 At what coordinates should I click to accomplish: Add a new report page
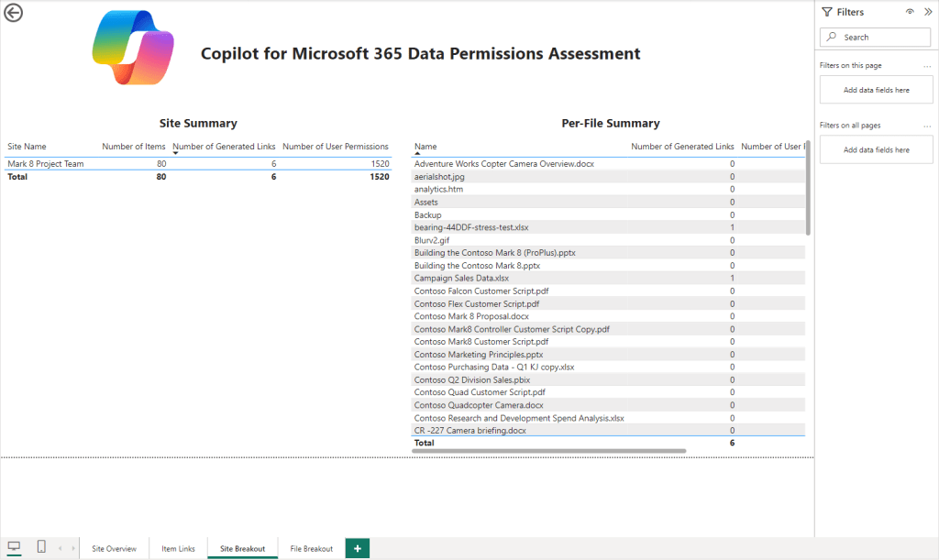[x=357, y=548]
